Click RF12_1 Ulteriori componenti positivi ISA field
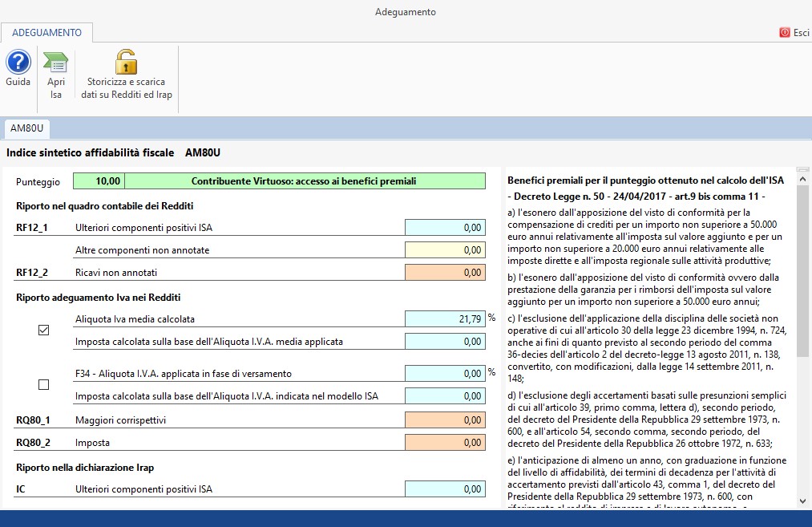The image size is (812, 527). (446, 228)
